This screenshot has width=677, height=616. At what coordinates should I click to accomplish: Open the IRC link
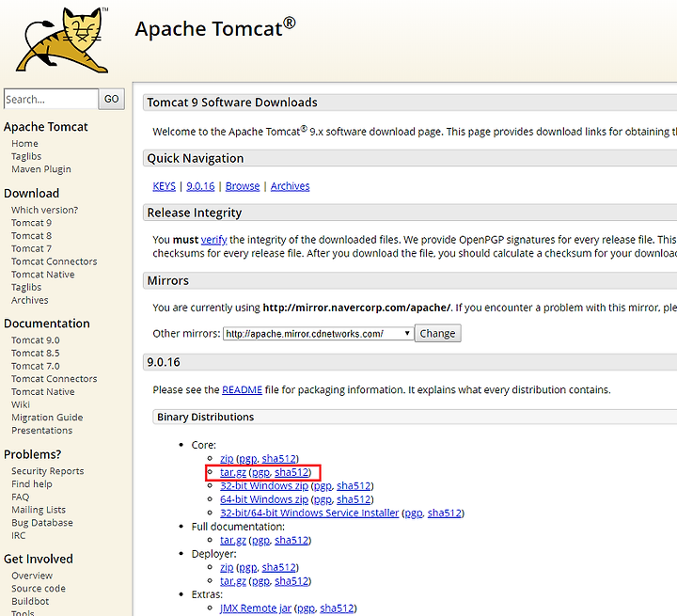(x=18, y=536)
